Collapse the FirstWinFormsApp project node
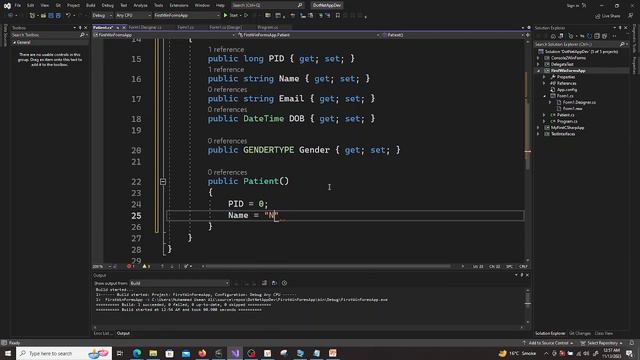Screen dimensions: 640x360 [538, 71]
